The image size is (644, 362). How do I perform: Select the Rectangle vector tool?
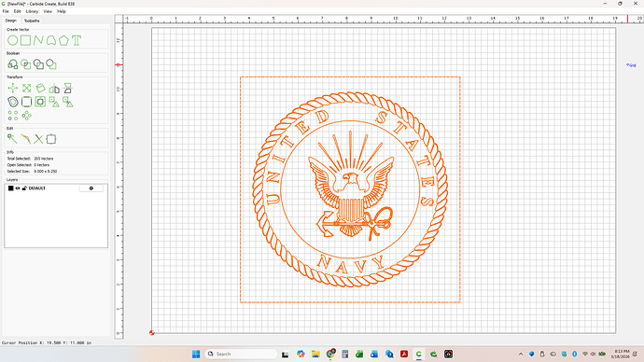(x=26, y=40)
